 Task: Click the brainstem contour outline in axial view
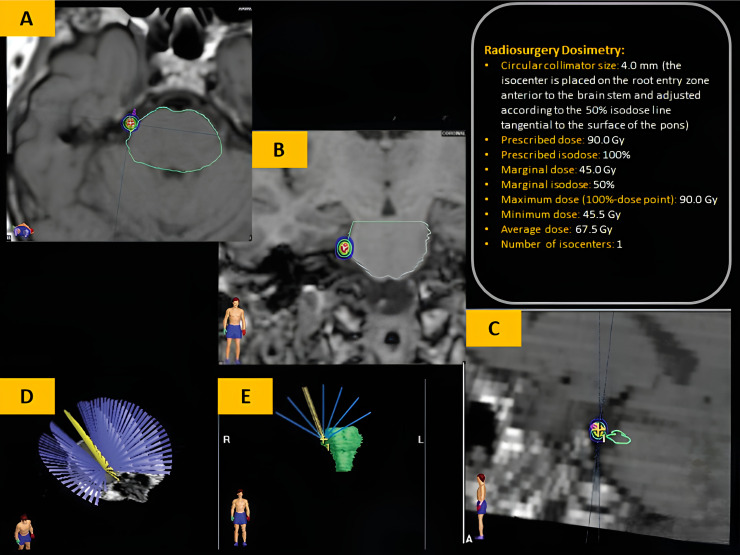coord(174,140)
